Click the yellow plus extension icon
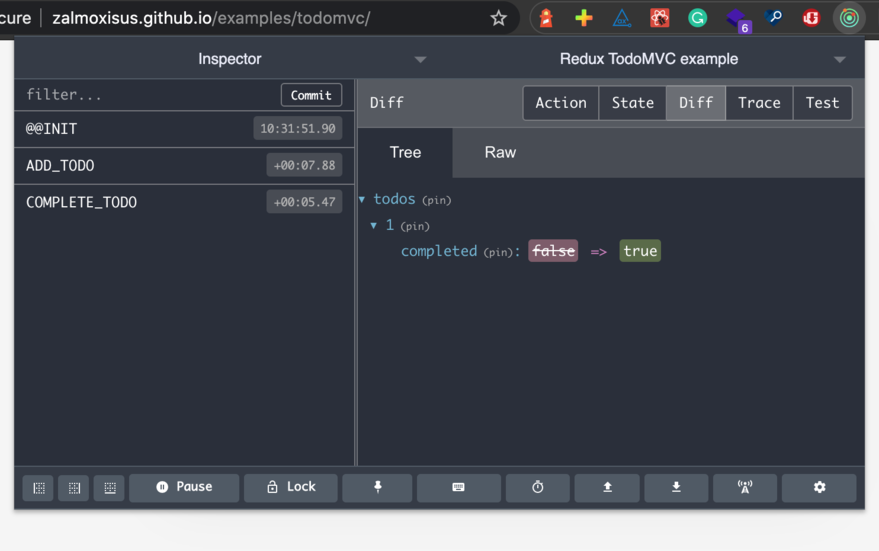 584,18
